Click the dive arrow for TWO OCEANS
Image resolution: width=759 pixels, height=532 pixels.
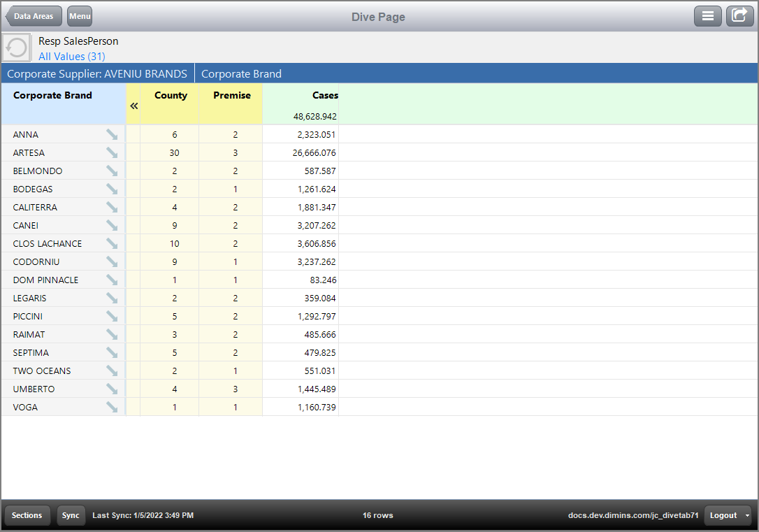coord(112,371)
